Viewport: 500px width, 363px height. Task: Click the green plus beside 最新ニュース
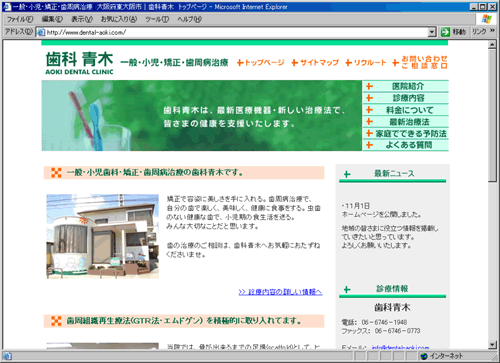tap(347, 174)
